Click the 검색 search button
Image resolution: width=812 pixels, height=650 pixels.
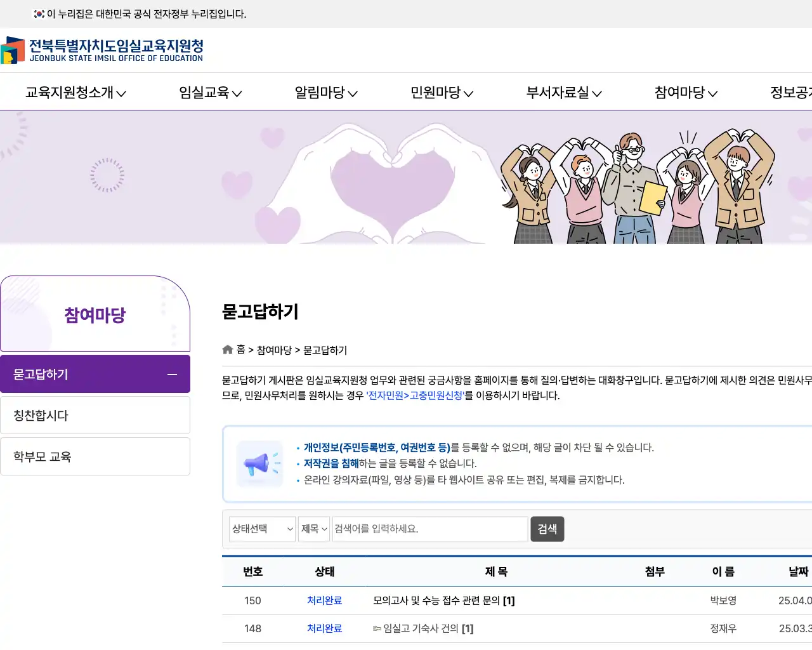coord(547,529)
